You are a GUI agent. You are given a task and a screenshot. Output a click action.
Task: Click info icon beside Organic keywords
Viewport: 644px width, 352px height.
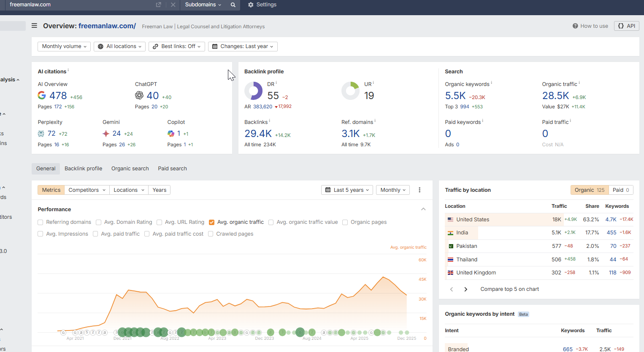click(x=492, y=83)
